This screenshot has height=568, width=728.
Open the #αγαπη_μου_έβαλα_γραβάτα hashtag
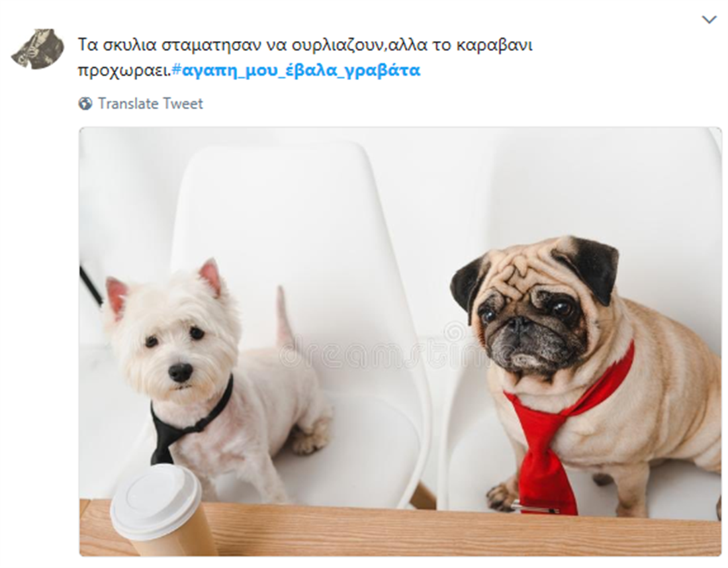click(296, 70)
